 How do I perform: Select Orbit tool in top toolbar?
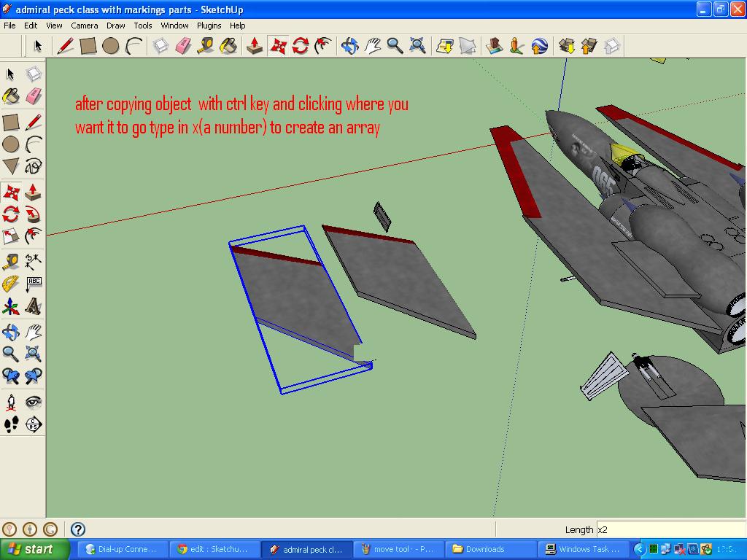point(349,46)
